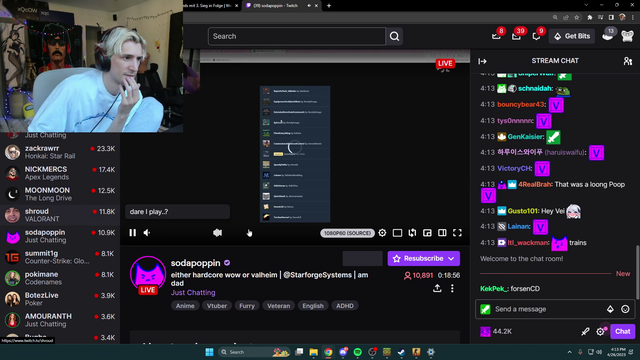The width and height of the screenshot is (640, 360).
Task: Select the English tag
Action: (313, 306)
